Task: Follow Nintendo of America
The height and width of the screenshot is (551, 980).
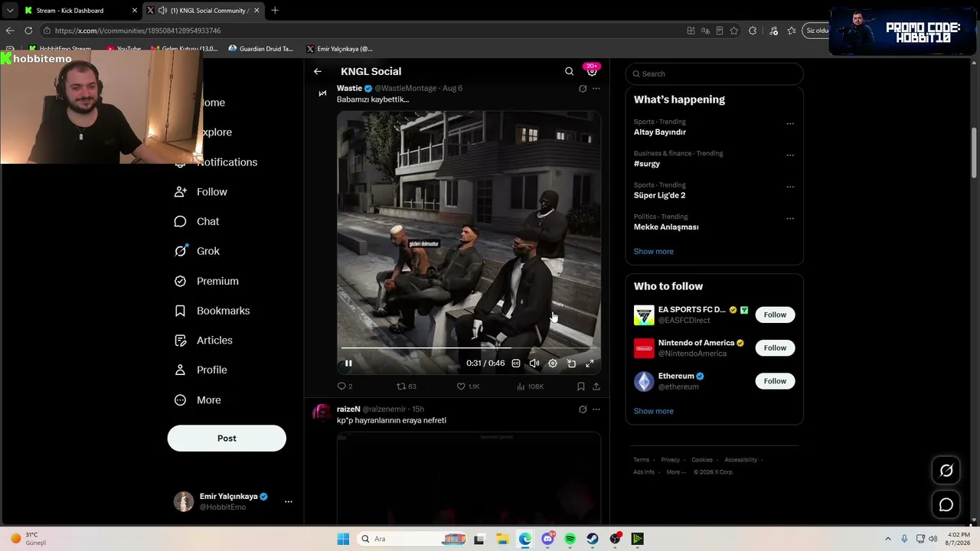Action: 775,348
